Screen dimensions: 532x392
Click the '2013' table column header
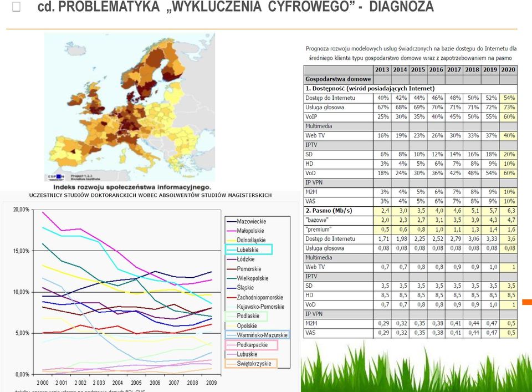pyautogui.click(x=382, y=69)
